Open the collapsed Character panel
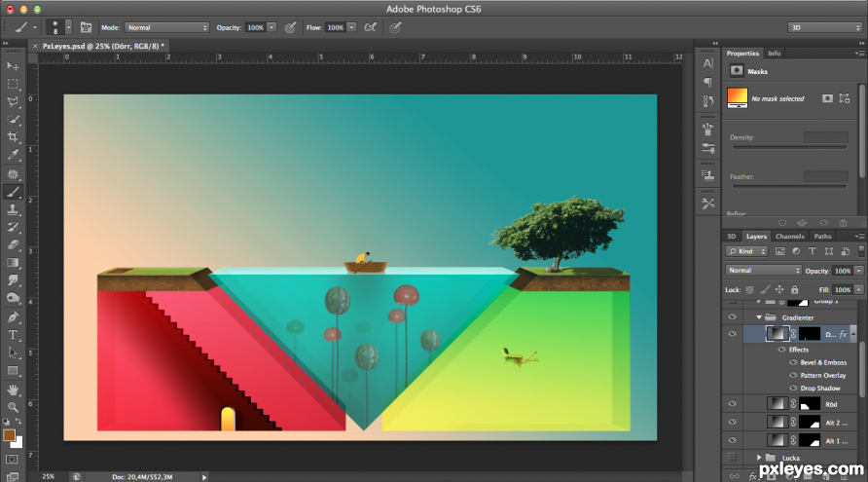This screenshot has height=482, width=868. 708,63
